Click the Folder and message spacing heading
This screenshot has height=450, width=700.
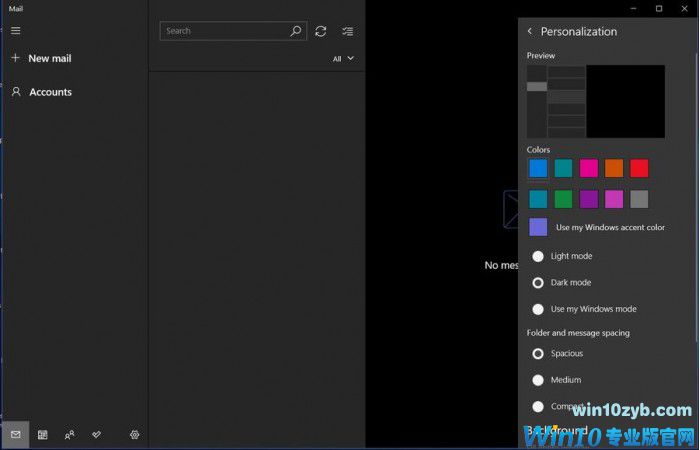(x=578, y=333)
